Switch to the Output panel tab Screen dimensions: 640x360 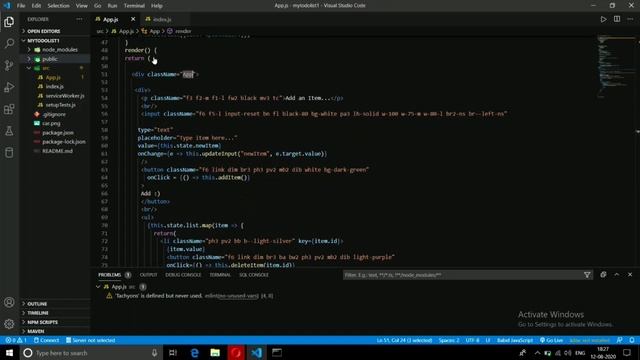(x=149, y=275)
